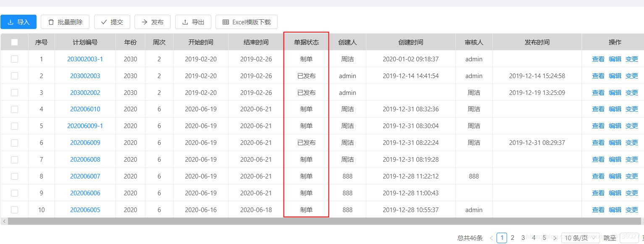Click the 发布时间 column header
Screen dimensions: 644x244
click(537, 42)
